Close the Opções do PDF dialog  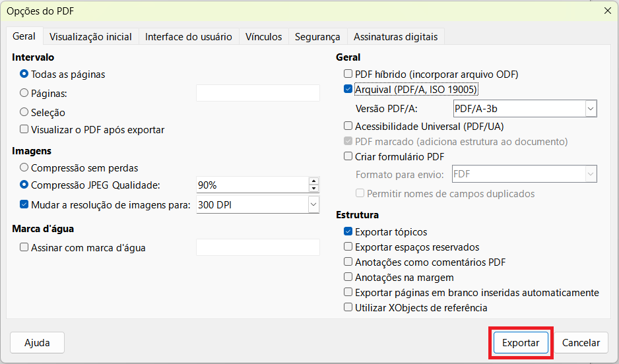pos(607,10)
